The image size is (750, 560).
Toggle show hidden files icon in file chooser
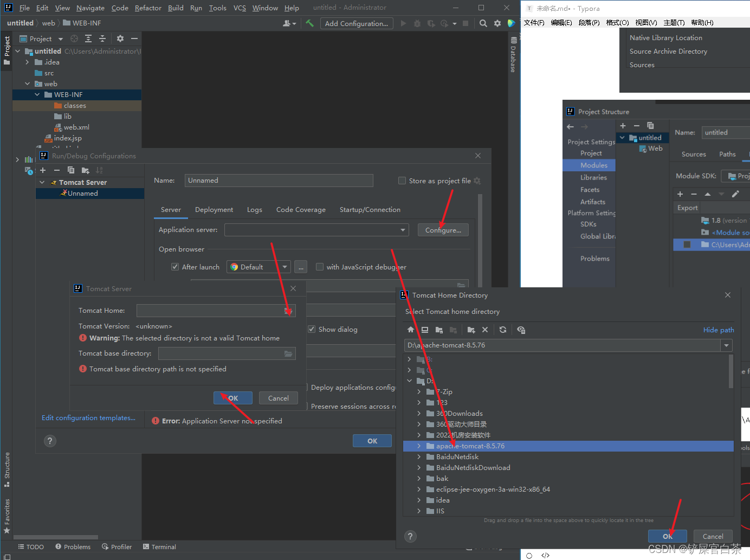pyautogui.click(x=521, y=330)
